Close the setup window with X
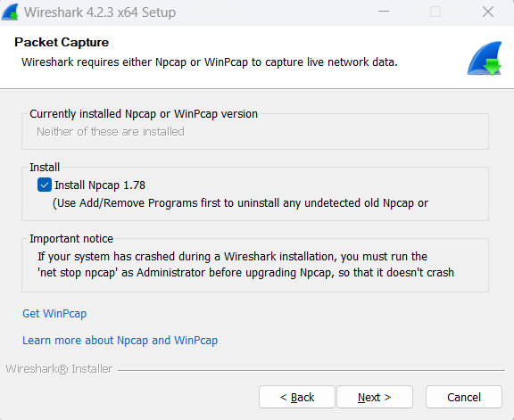514x420 pixels. click(x=488, y=12)
